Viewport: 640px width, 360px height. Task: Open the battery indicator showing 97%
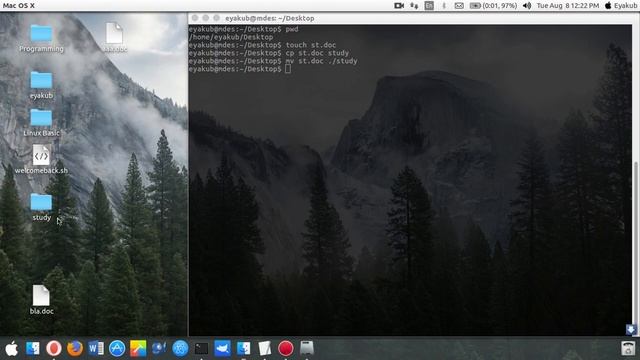pos(493,6)
